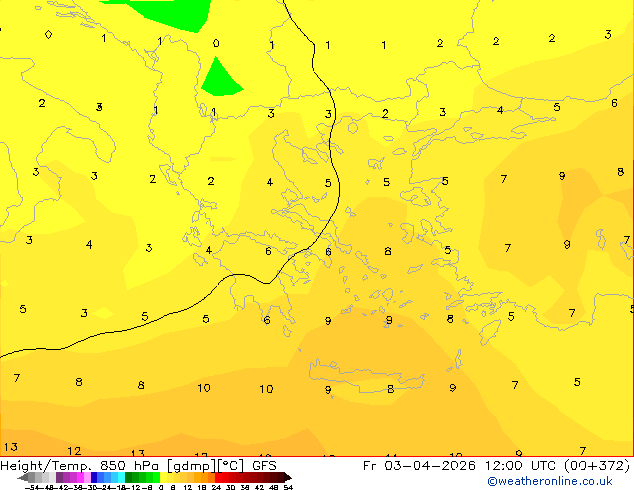Click the 'Fr 03-04-2026 12:00 UTC' timestamp
Image resolution: width=634 pixels, height=490 pixels.
click(x=461, y=466)
